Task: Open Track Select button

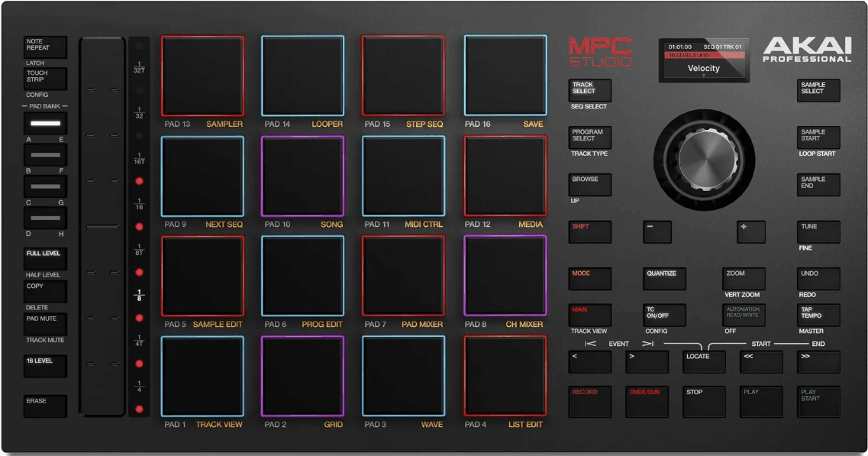Action: [x=589, y=90]
